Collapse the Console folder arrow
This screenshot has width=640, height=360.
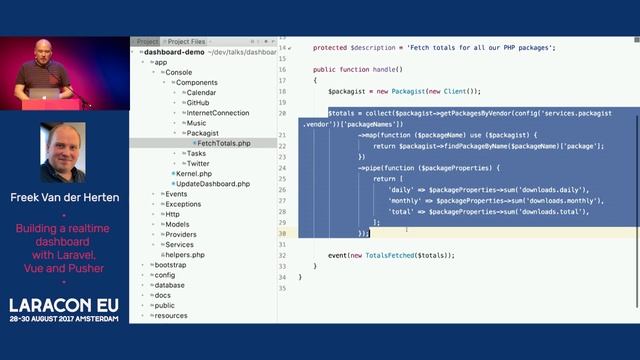pos(153,72)
